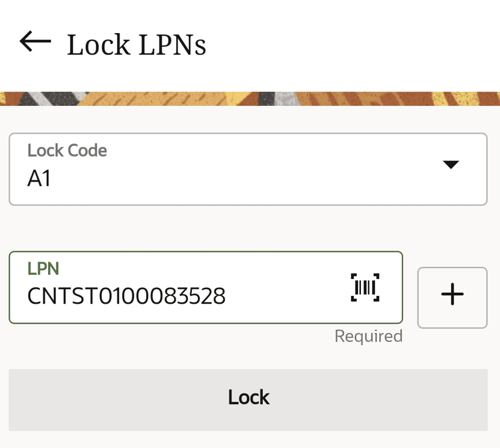Viewport: 500px width, 448px height.
Task: Submit the lock action with the Lock button
Action: click(248, 397)
